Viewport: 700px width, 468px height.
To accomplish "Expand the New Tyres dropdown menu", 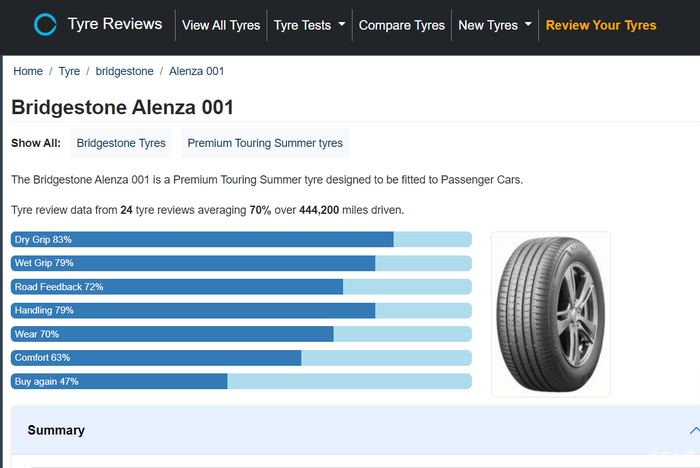I will pyautogui.click(x=495, y=26).
